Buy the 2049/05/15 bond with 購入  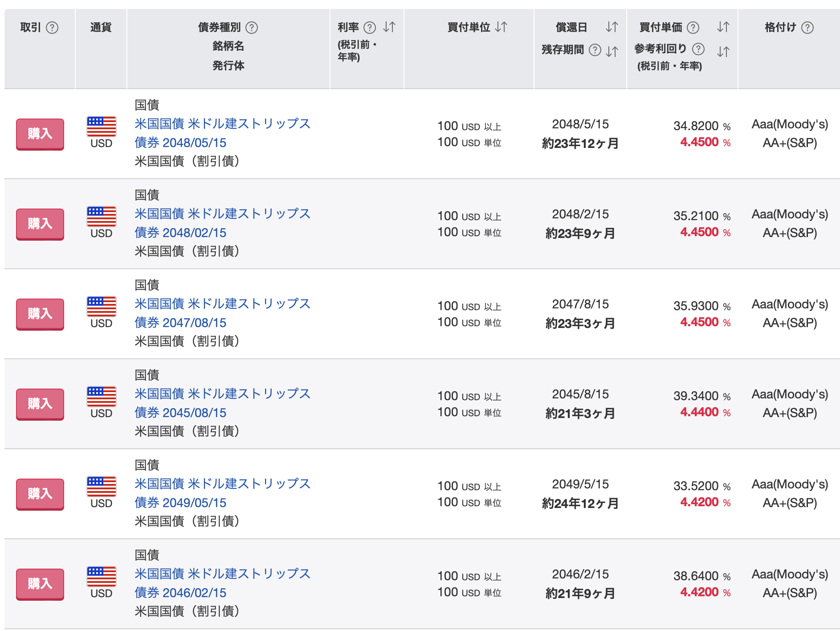(x=40, y=494)
